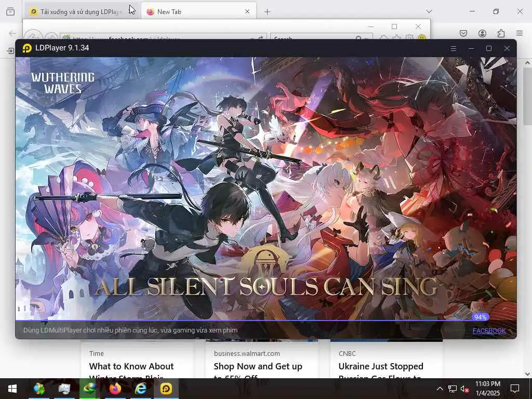
Task: Open the Windows notification center
Action: coord(515,389)
